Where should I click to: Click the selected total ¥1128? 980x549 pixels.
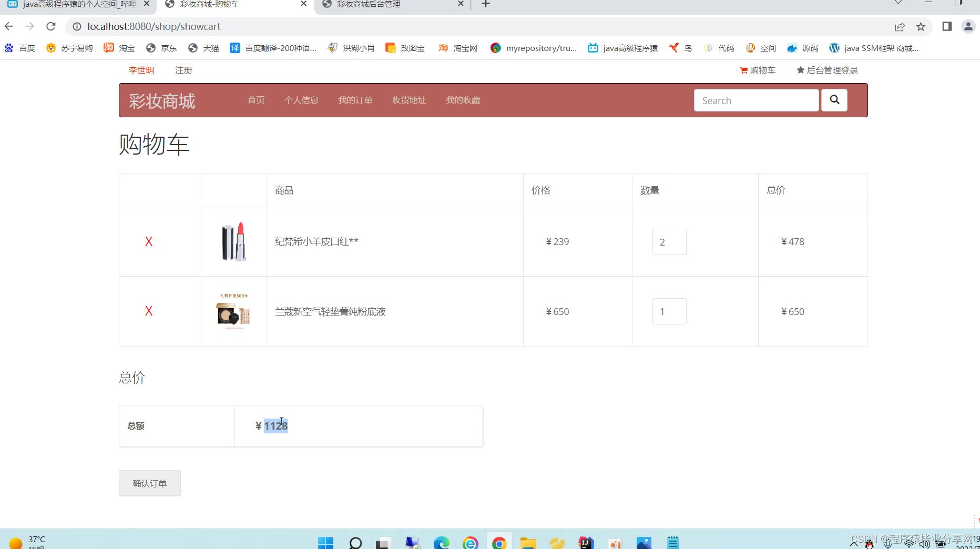(272, 425)
